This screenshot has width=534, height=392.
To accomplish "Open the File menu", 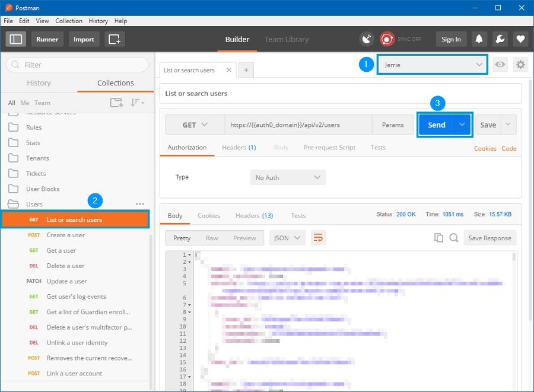I will click(x=8, y=21).
